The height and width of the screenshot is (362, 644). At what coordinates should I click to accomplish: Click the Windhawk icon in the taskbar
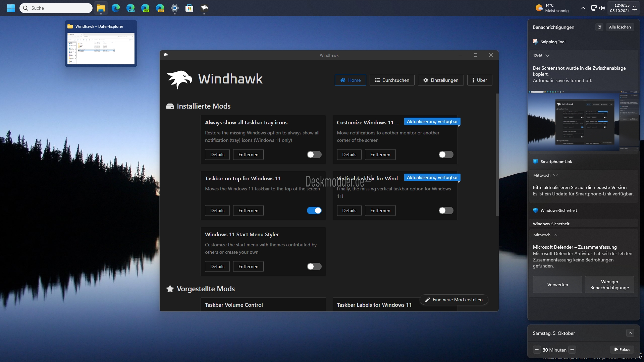pos(204,8)
